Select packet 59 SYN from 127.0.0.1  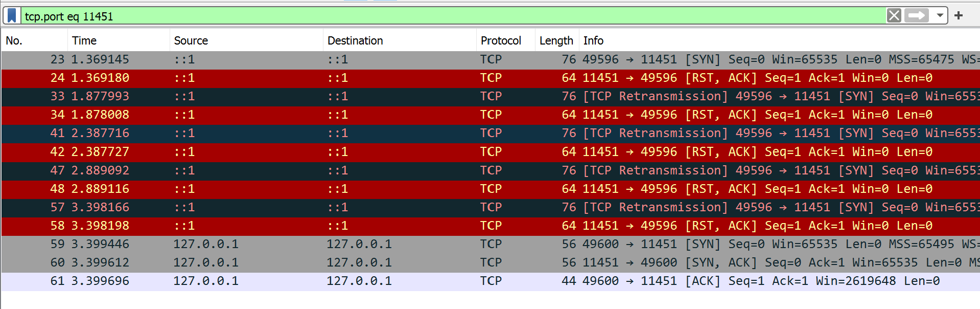click(x=491, y=245)
